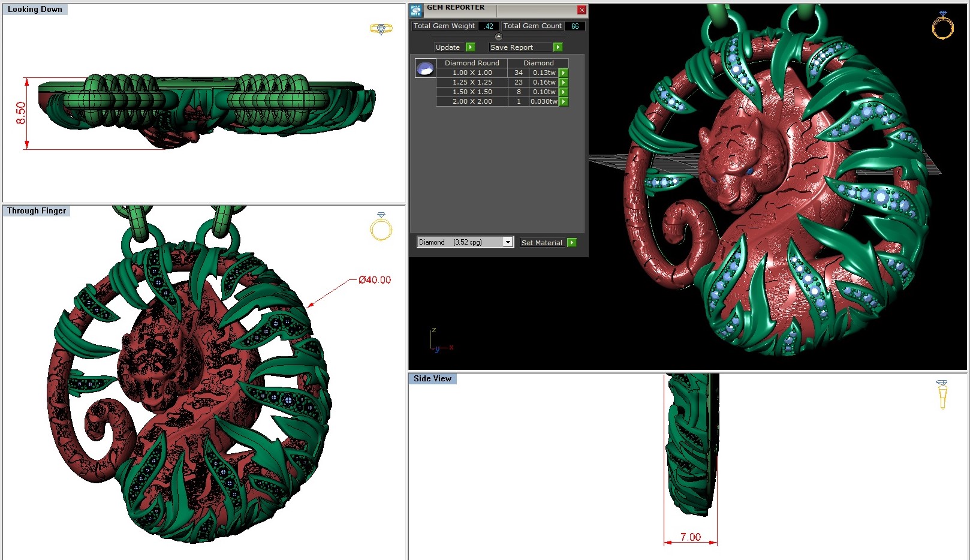Image resolution: width=970 pixels, height=560 pixels.
Task: Click the count cell showing 23
Action: 519,82
